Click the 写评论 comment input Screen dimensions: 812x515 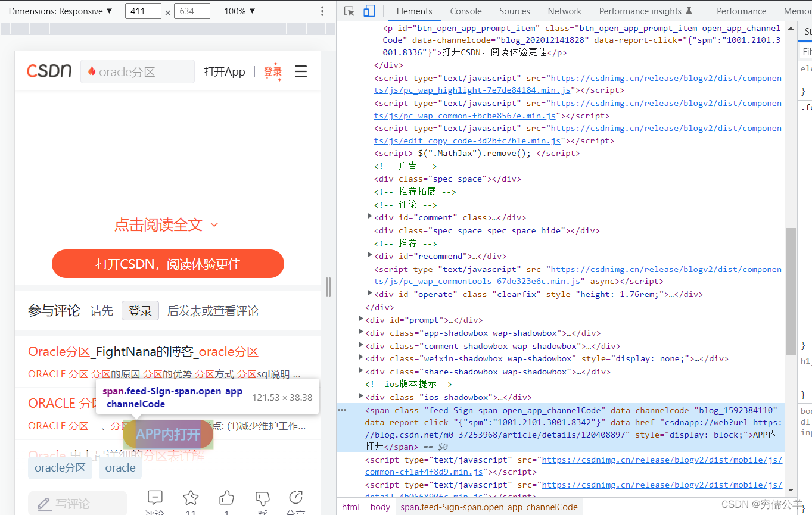tap(77, 503)
